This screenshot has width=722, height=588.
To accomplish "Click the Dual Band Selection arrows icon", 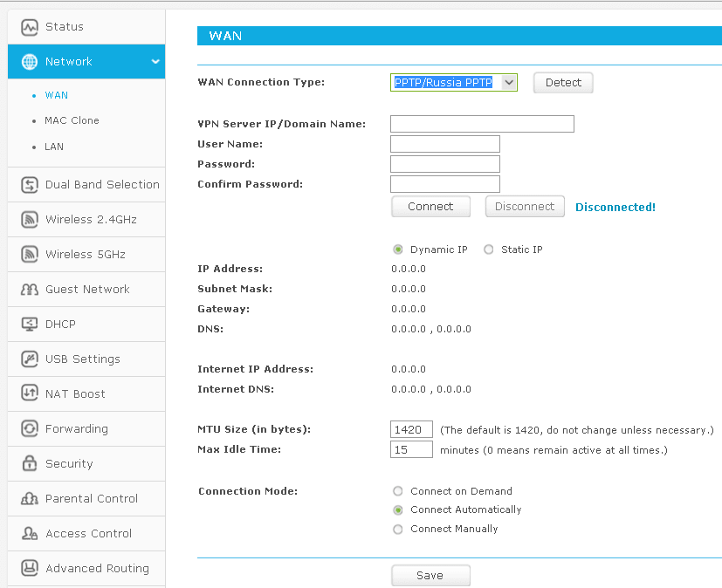I will pyautogui.click(x=30, y=185).
